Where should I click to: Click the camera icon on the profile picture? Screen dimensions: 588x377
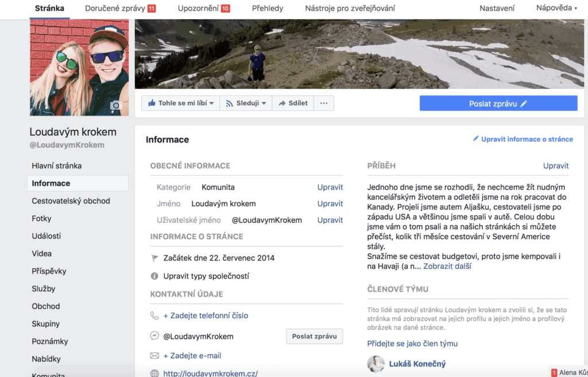(x=117, y=106)
